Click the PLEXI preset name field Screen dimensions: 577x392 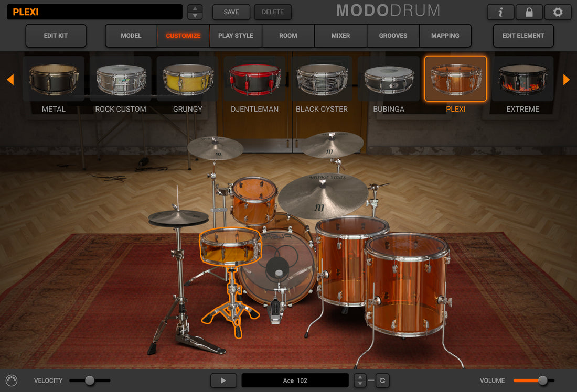94,12
